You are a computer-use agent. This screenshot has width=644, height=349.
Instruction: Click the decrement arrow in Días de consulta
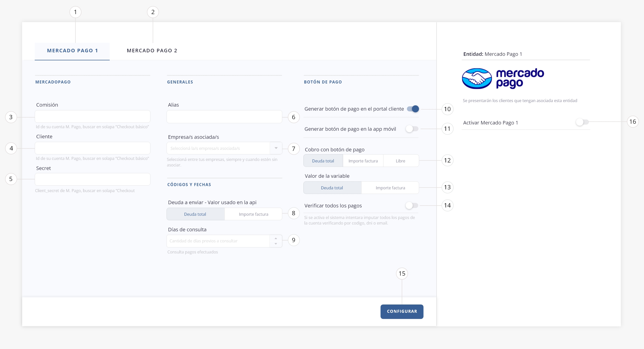coord(276,244)
